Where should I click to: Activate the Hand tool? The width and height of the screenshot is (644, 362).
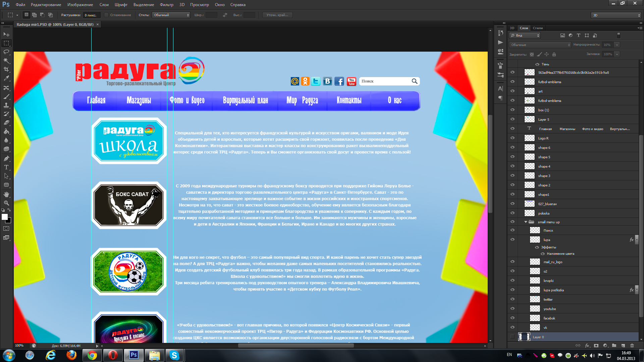click(x=6, y=194)
